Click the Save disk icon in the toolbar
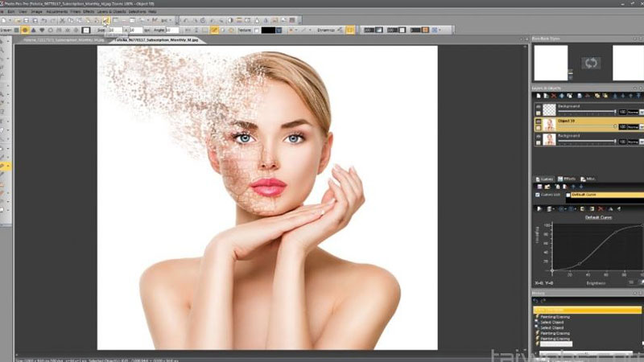Image resolution: width=644 pixels, height=362 pixels. (x=26, y=20)
